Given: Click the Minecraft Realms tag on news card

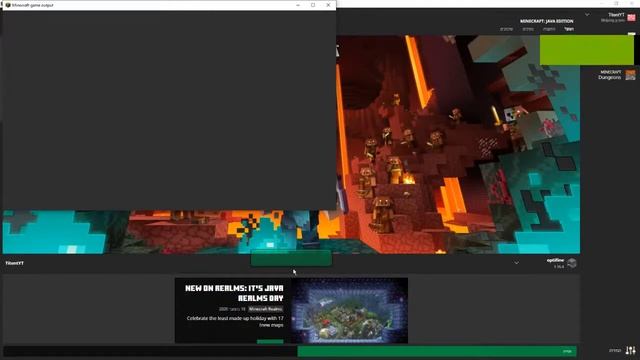Looking at the screenshot, I should click(x=265, y=309).
